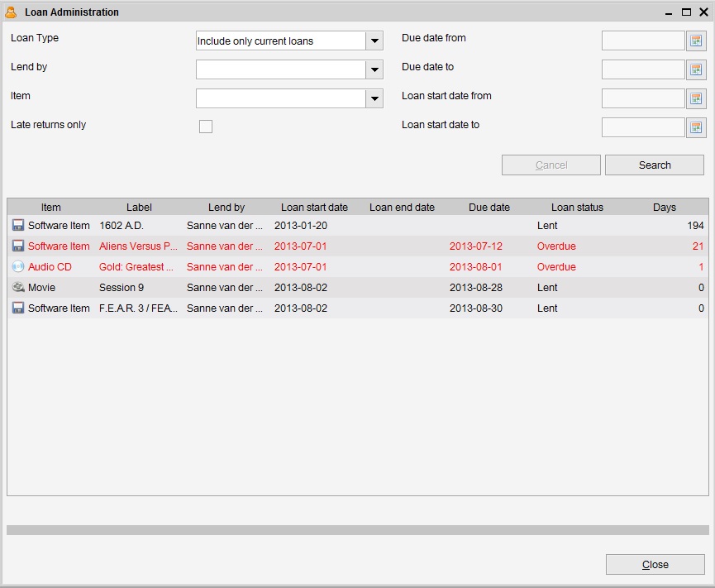
Task: Open calendar picker for Due date from
Action: pos(696,41)
